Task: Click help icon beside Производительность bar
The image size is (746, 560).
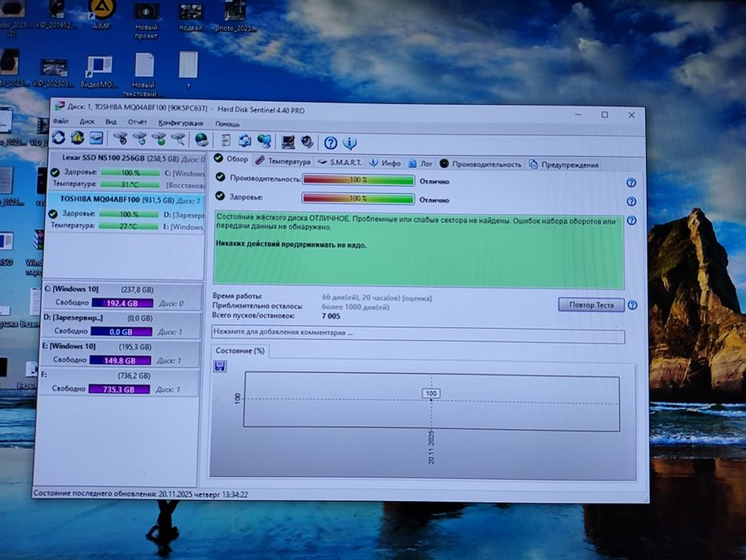Action: coord(632,183)
